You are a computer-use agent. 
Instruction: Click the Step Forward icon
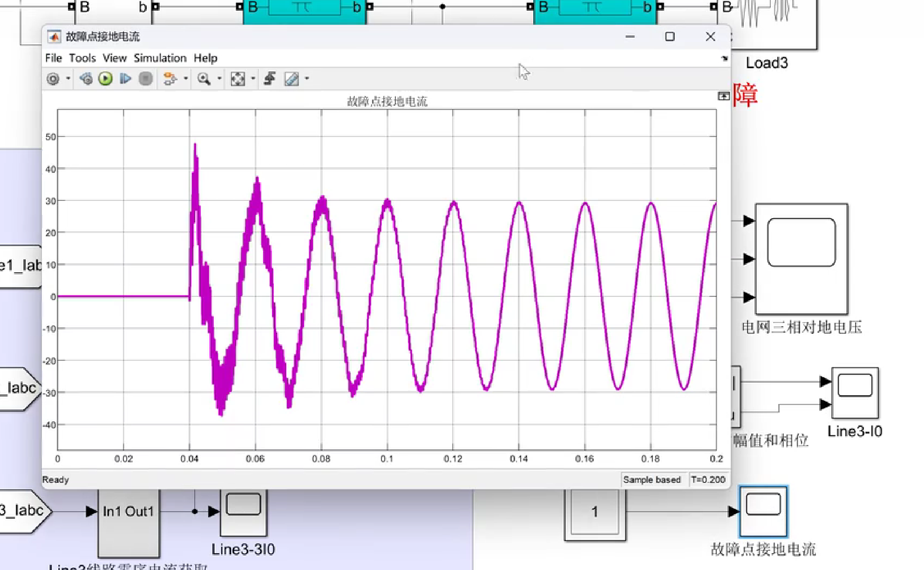(x=125, y=79)
